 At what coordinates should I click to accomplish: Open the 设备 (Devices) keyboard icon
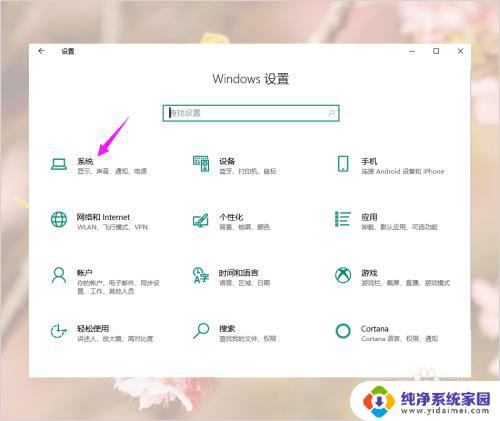pyautogui.click(x=201, y=164)
